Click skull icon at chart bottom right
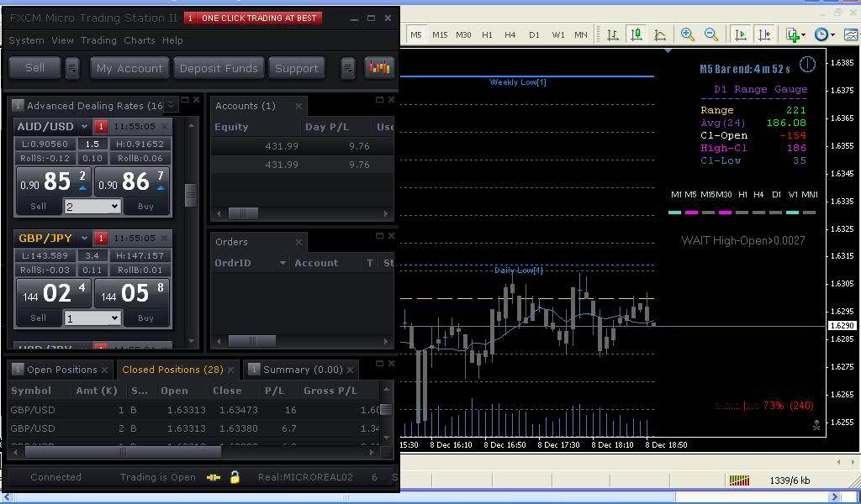The width and height of the screenshot is (861, 504). coord(816,425)
